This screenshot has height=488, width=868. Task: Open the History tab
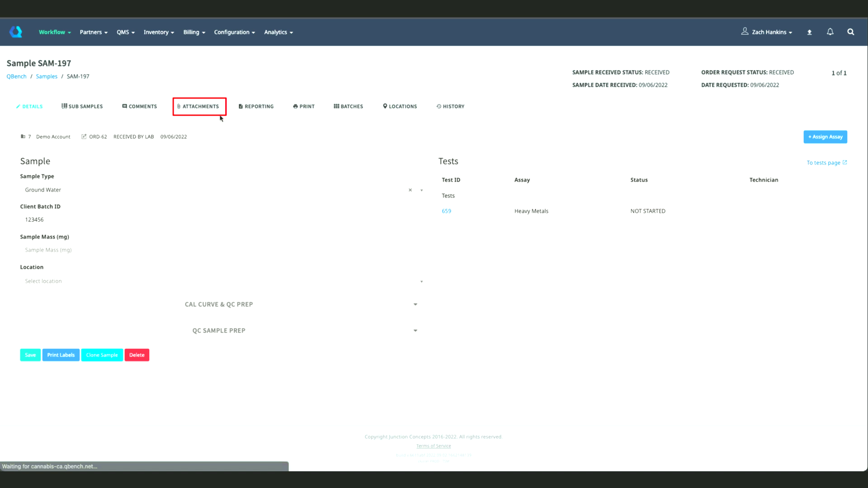coord(450,106)
